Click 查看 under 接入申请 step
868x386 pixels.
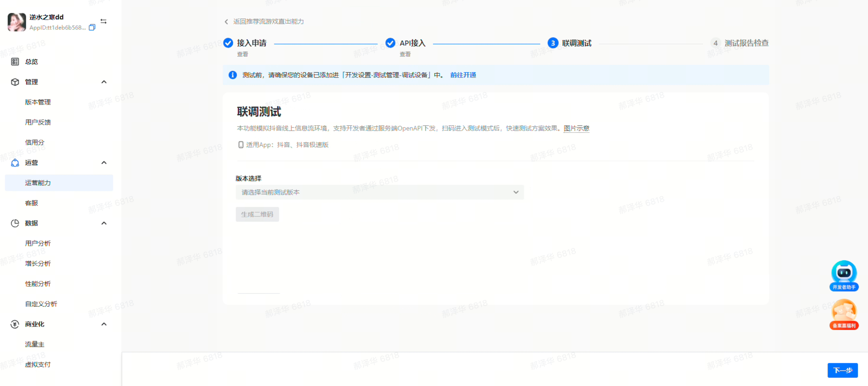coord(242,54)
